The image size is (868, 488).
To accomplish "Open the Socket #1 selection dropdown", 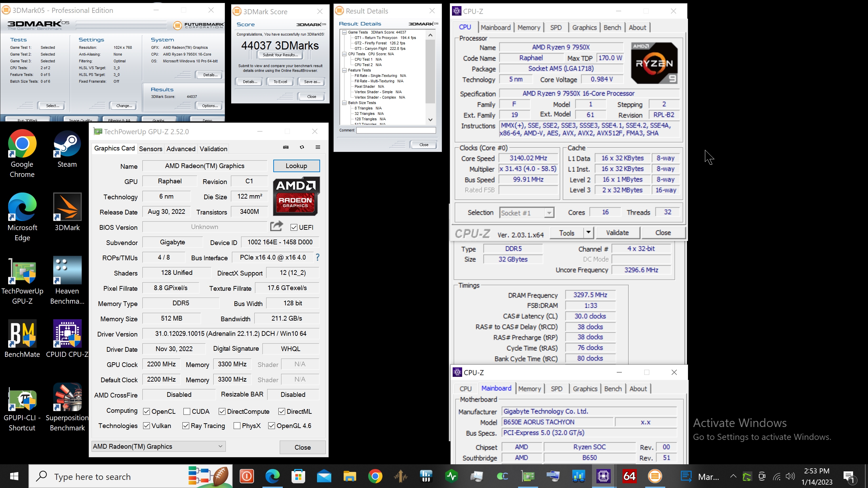I will click(527, 213).
